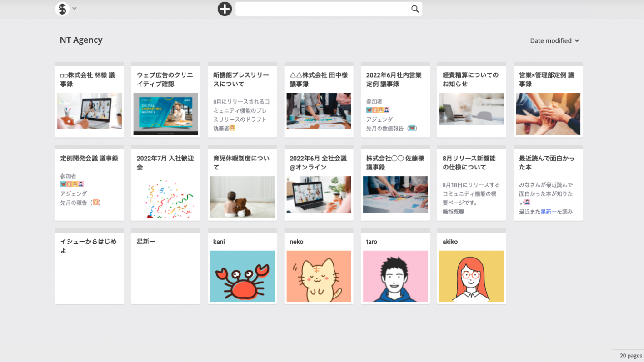Open the NT Agency project title
The width and height of the screenshot is (644, 362).
tap(81, 40)
